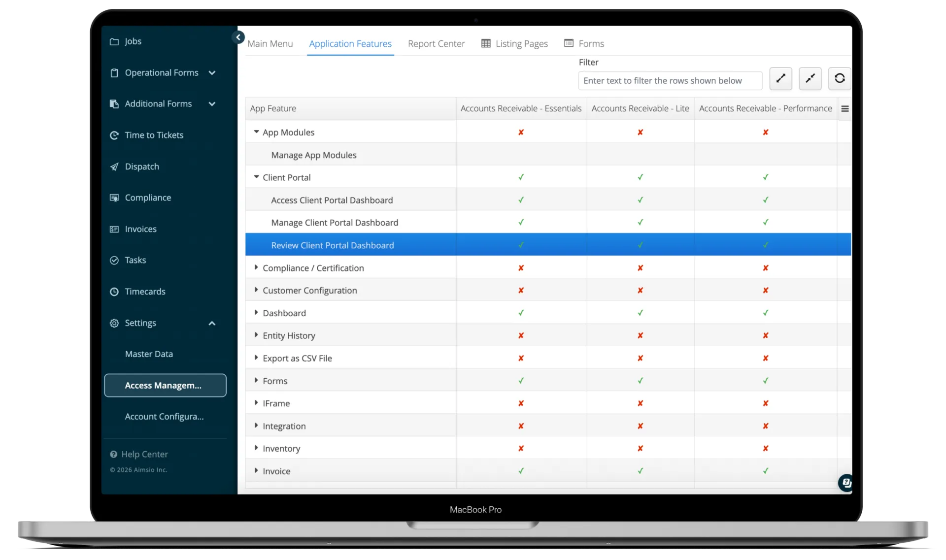Viewport: 946px width, 560px height.
Task: Collapse the App Modules tree row
Action: coord(256,132)
